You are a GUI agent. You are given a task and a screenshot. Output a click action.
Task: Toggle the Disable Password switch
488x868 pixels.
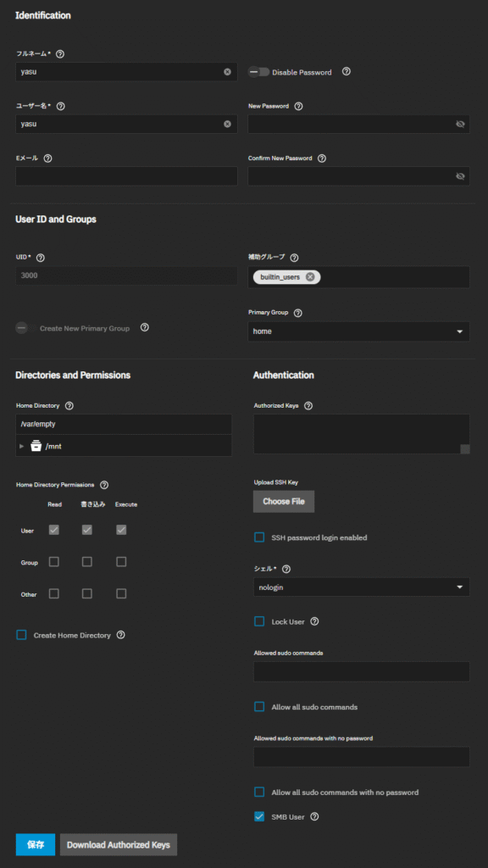[258, 72]
